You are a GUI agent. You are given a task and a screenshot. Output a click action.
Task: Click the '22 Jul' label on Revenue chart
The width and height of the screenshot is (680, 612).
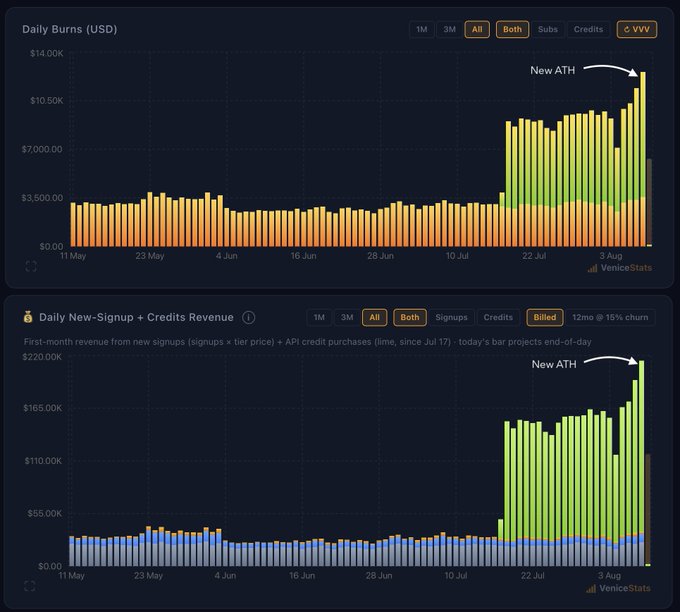533,576
